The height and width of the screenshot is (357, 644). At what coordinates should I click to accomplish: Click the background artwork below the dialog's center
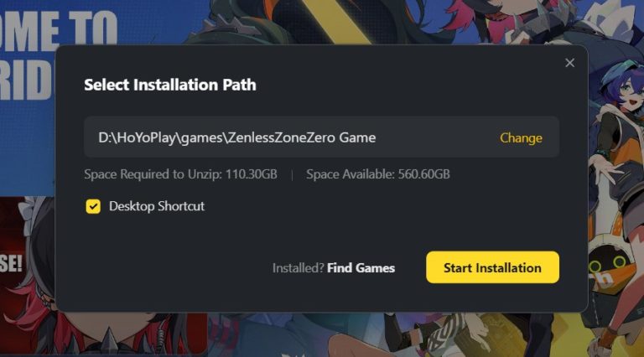[320, 335]
